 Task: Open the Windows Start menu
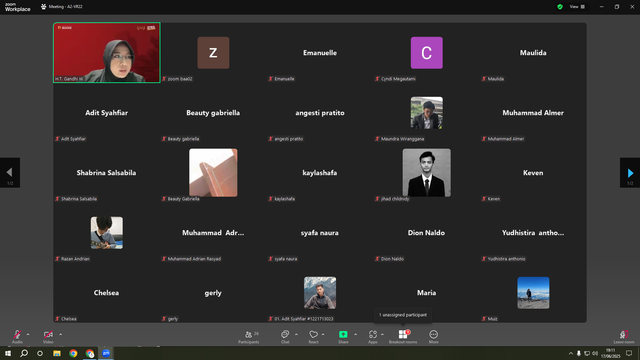pos(8,353)
